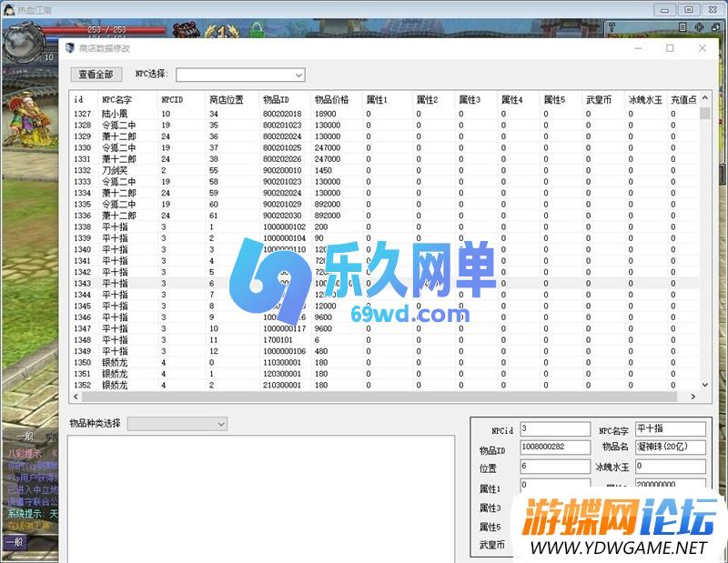Select the highlighted row id 1343
The width and height of the screenshot is (728, 563).
tap(385, 283)
